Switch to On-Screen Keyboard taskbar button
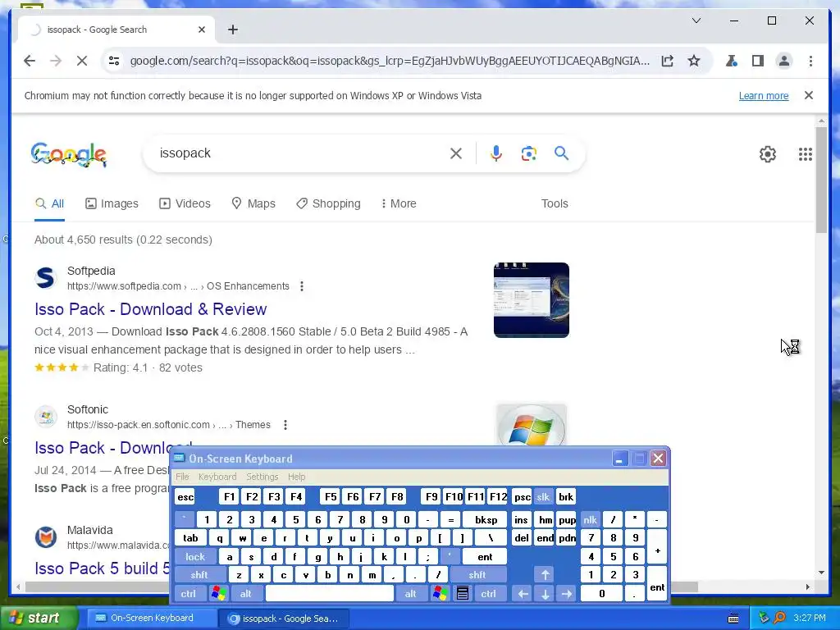The height and width of the screenshot is (630, 840). click(150, 619)
